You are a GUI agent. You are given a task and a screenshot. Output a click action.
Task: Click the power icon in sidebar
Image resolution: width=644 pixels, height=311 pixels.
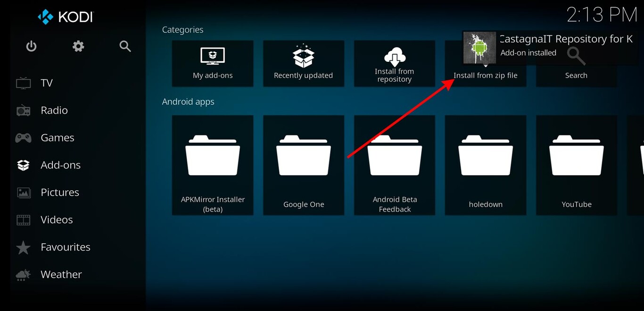click(x=31, y=46)
